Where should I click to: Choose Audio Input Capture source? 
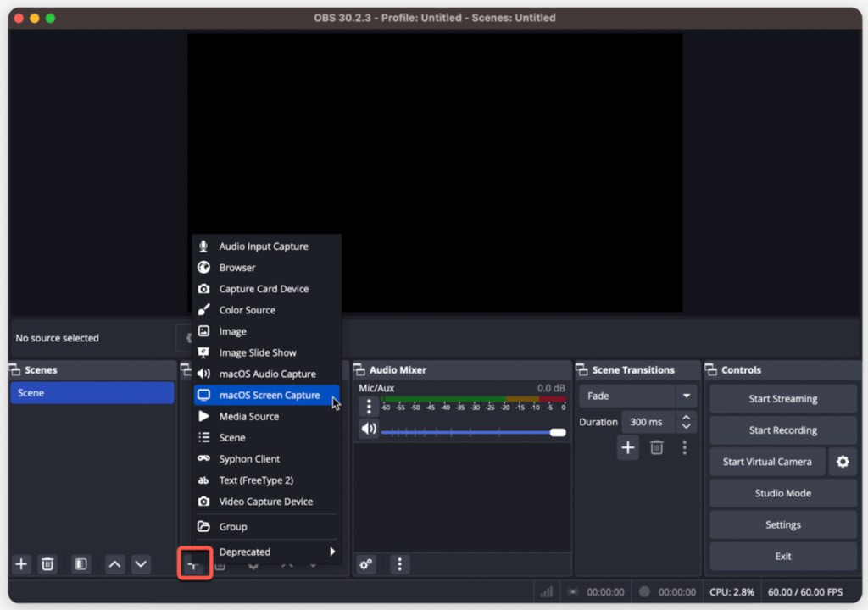coord(266,247)
